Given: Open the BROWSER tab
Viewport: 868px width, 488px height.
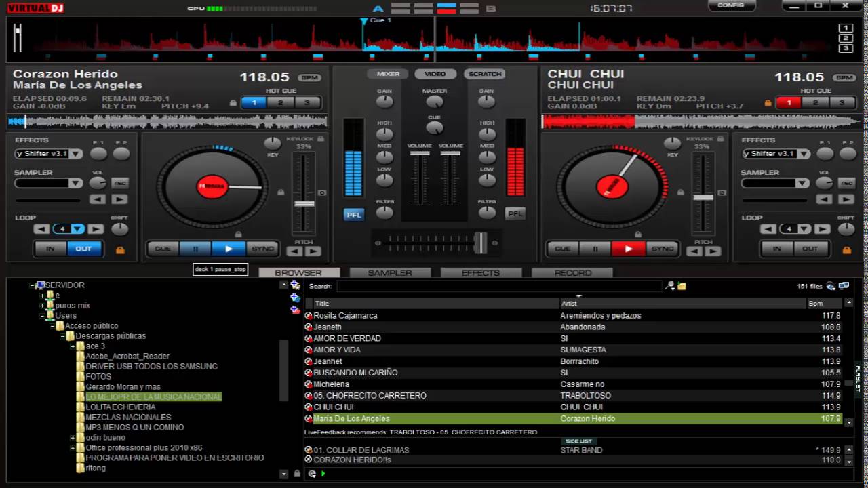Looking at the screenshot, I should (x=298, y=272).
